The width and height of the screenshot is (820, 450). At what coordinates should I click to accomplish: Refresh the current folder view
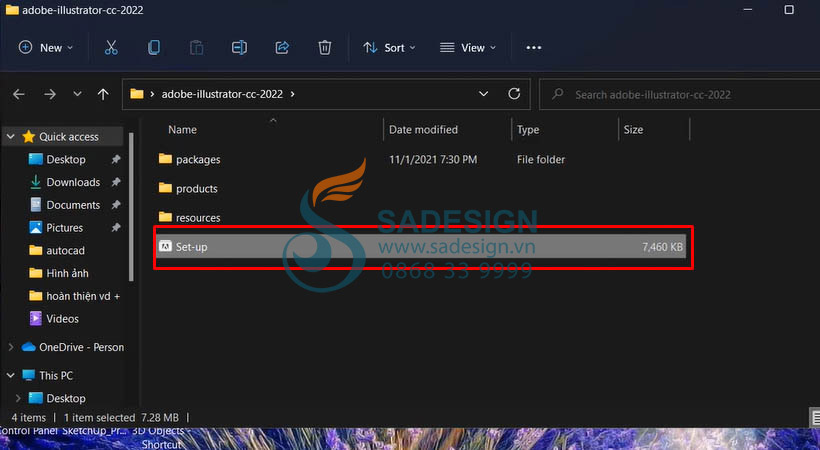click(514, 94)
